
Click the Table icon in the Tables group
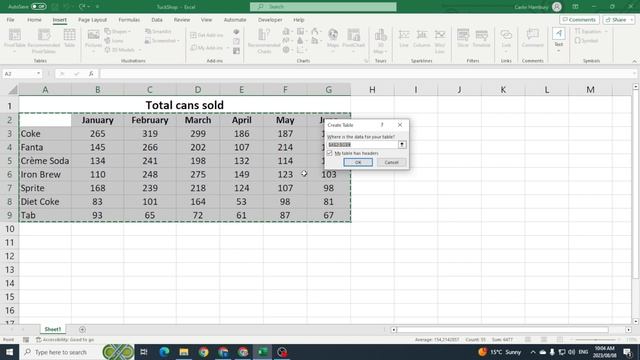69,38
